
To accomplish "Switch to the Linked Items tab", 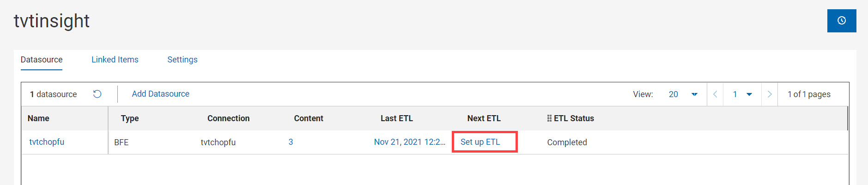I will click(115, 60).
